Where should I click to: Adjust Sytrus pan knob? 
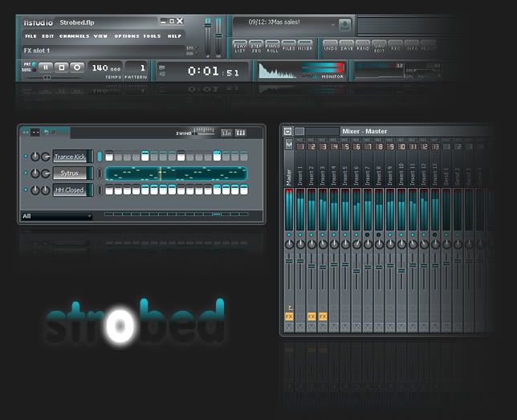coord(35,173)
